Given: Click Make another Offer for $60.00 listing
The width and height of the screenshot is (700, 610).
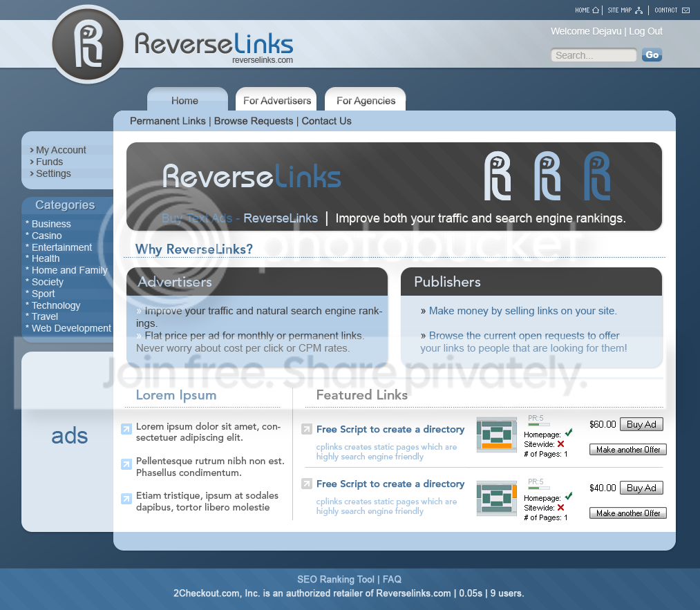Looking at the screenshot, I should pyautogui.click(x=627, y=449).
